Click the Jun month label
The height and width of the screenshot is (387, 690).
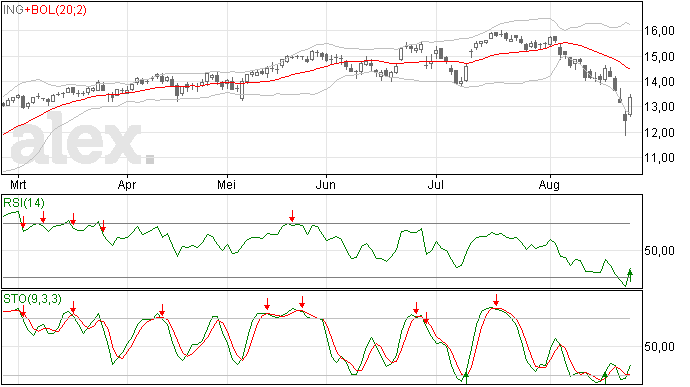pos(326,184)
